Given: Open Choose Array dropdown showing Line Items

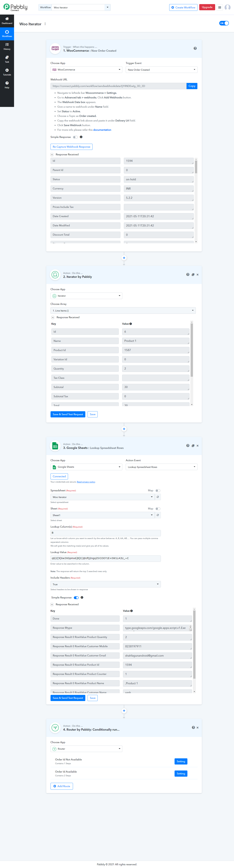Looking at the screenshot, I should 123,311.
